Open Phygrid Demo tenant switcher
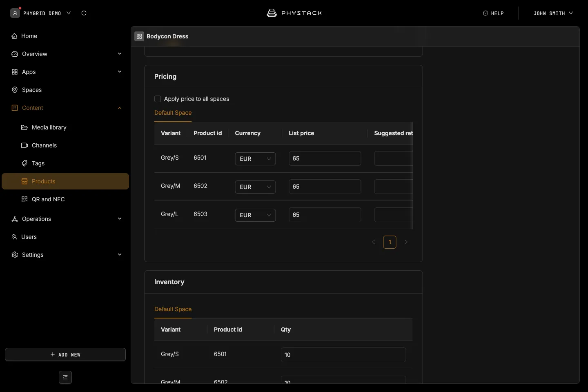 point(41,13)
